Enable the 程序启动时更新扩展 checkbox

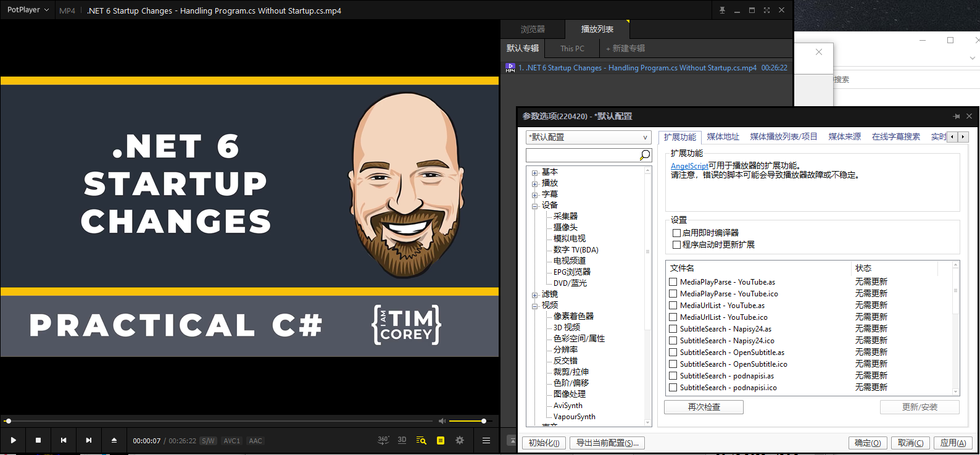(676, 244)
